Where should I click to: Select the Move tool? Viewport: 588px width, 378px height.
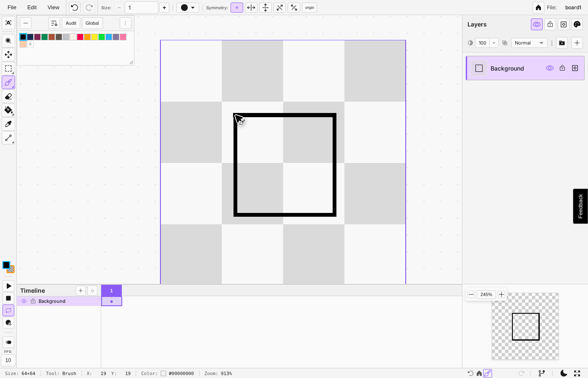click(8, 55)
